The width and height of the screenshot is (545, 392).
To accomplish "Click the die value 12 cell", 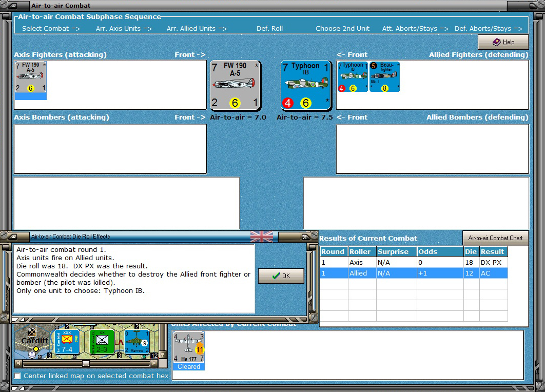I will 471,273.
